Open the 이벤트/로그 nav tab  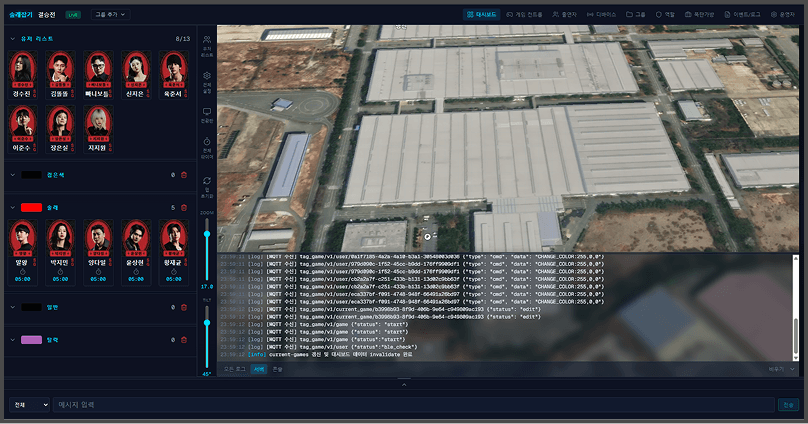click(742, 14)
